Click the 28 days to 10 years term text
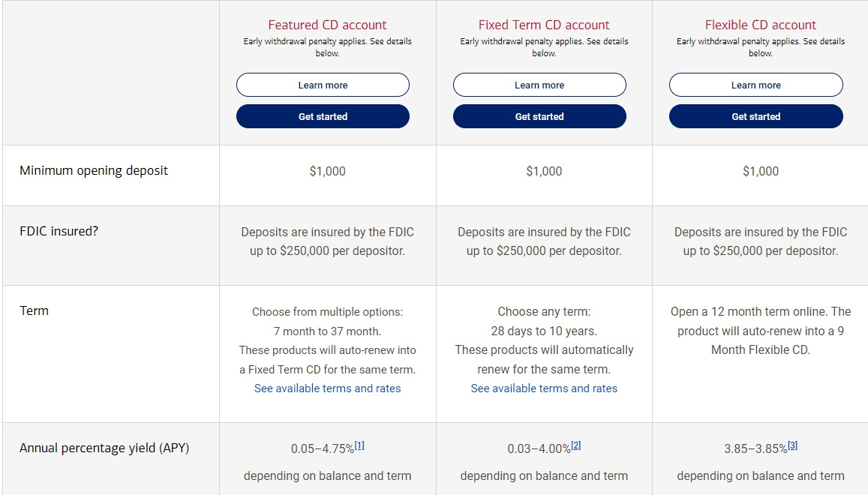The height and width of the screenshot is (495, 868). tap(544, 331)
